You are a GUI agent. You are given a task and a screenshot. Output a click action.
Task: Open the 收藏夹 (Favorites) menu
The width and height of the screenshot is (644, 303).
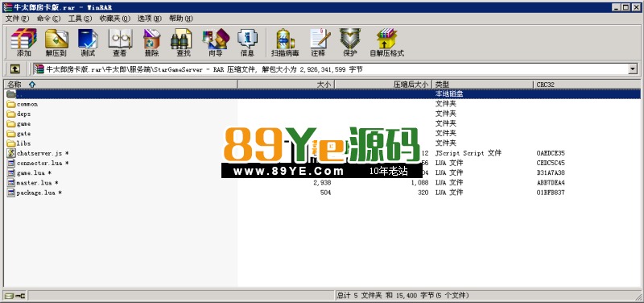click(x=114, y=19)
